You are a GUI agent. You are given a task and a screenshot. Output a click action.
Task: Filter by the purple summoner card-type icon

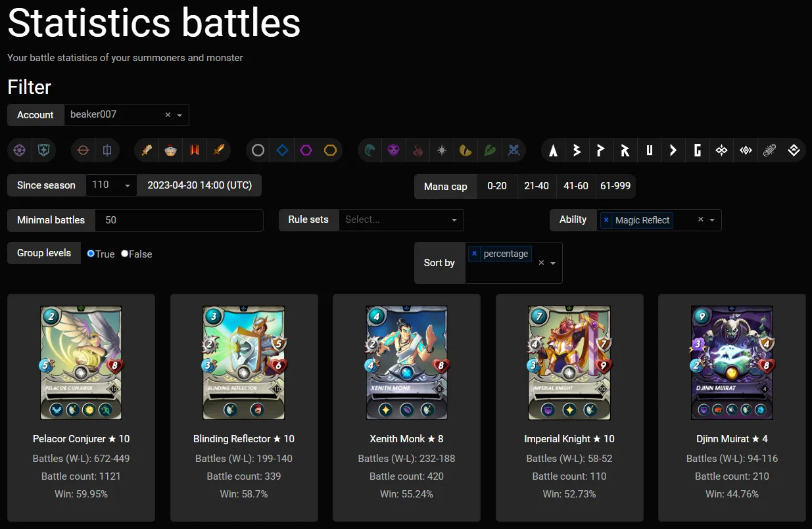pyautogui.click(x=20, y=150)
